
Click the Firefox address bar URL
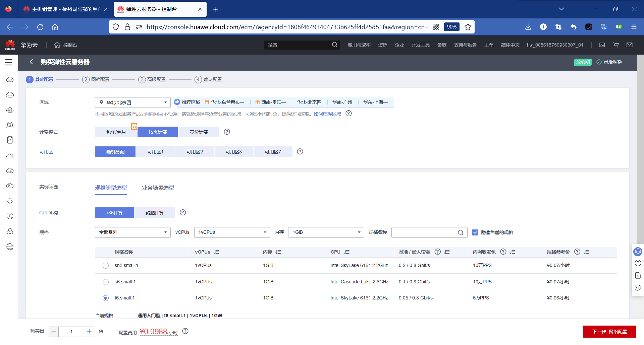click(x=287, y=27)
